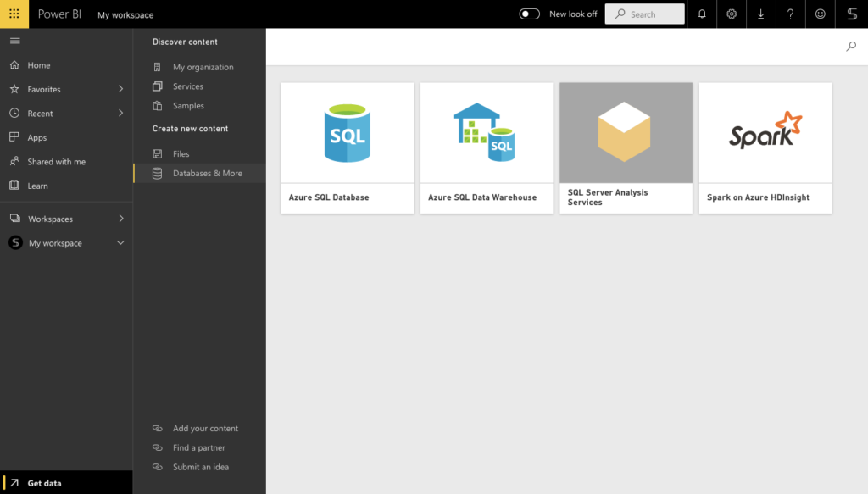Click the Spark on Azure HDInsight logo
The width and height of the screenshot is (868, 494).
[x=765, y=130]
